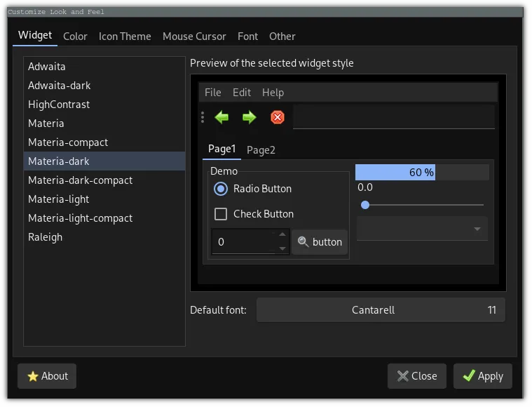Screen dimensions: 532x407
Task: Click the X icon on Close button
Action: click(x=402, y=376)
